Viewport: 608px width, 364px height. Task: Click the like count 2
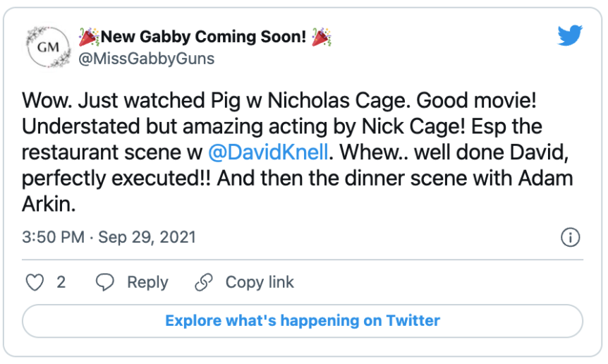tap(61, 282)
